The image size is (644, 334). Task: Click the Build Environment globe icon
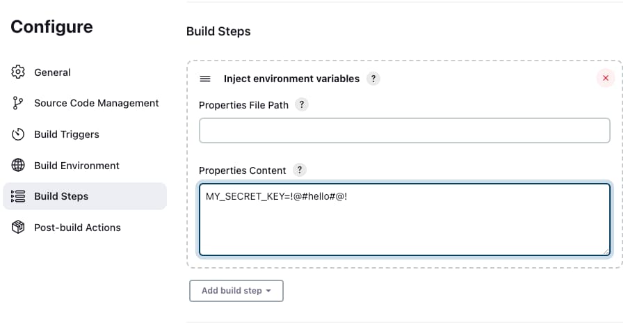pos(18,165)
